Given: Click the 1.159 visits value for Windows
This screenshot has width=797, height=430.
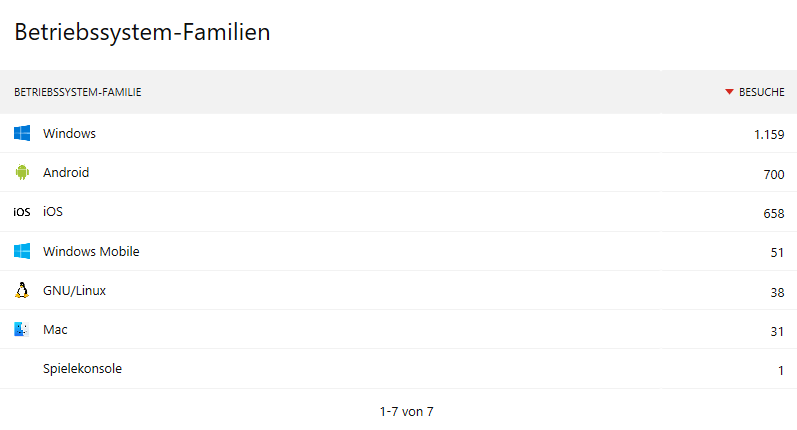Looking at the screenshot, I should click(x=769, y=135).
